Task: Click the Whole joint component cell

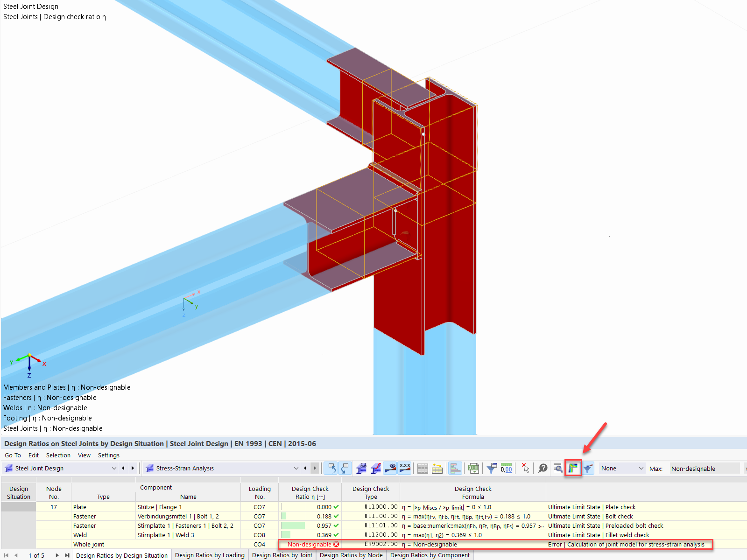Action: click(103, 544)
